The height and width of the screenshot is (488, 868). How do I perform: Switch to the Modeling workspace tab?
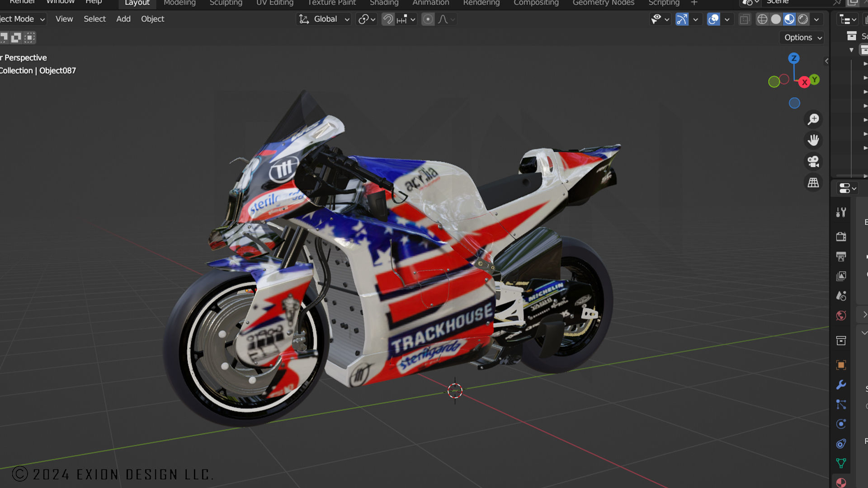click(x=179, y=3)
